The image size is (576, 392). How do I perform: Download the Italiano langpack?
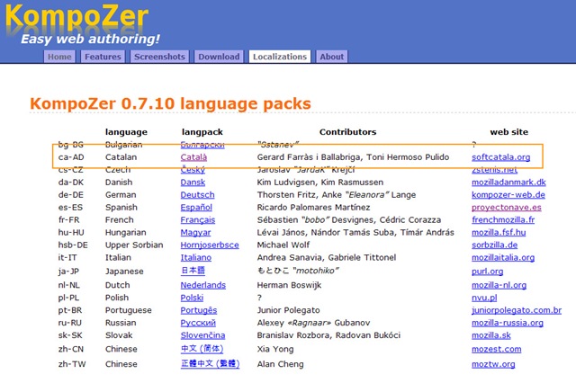click(x=196, y=257)
